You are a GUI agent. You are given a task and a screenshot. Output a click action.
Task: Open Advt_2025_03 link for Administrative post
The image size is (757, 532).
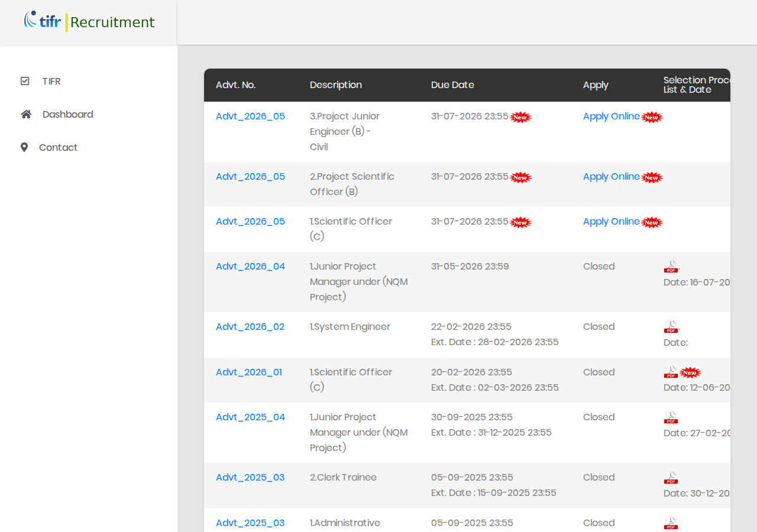pyautogui.click(x=250, y=523)
